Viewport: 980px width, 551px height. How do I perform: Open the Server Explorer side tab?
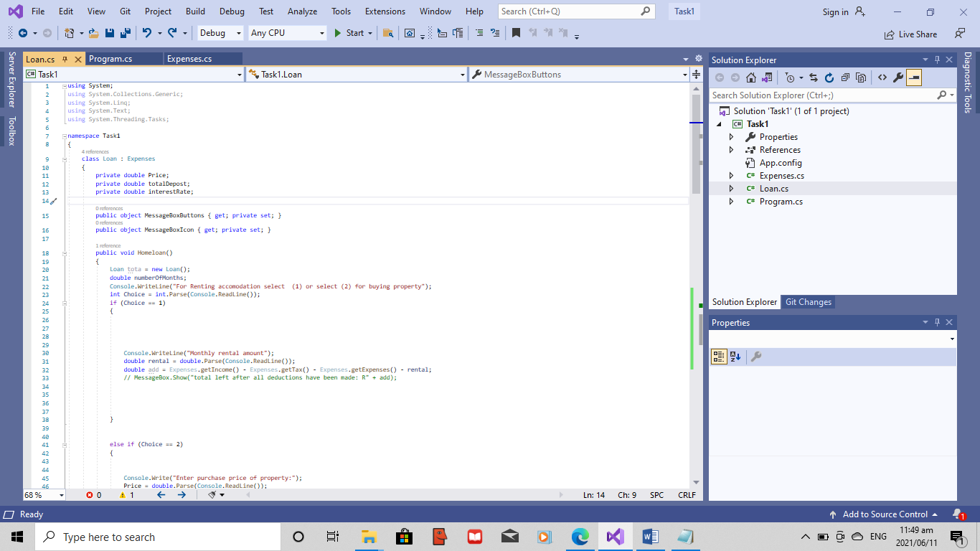tap(11, 79)
